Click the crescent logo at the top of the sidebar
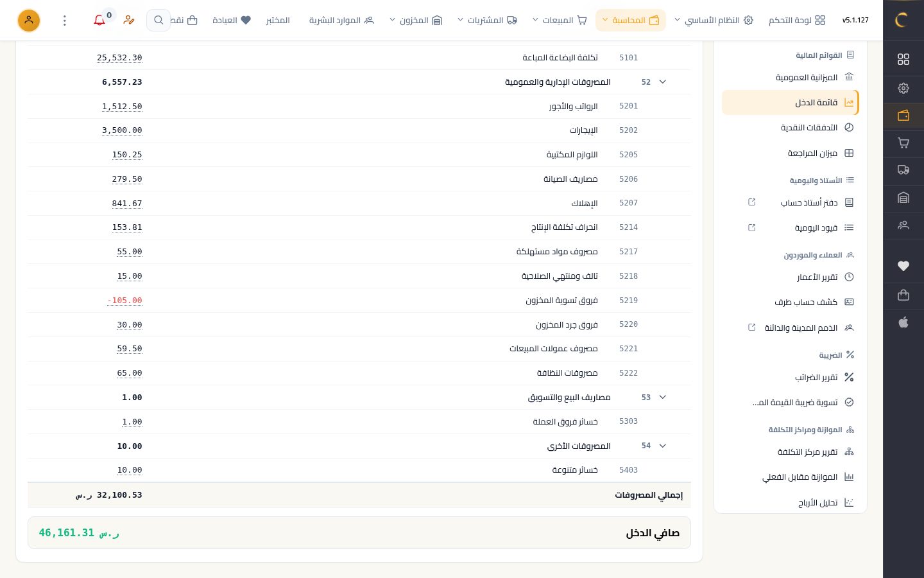Viewport: 924px width, 578px height. point(902,20)
